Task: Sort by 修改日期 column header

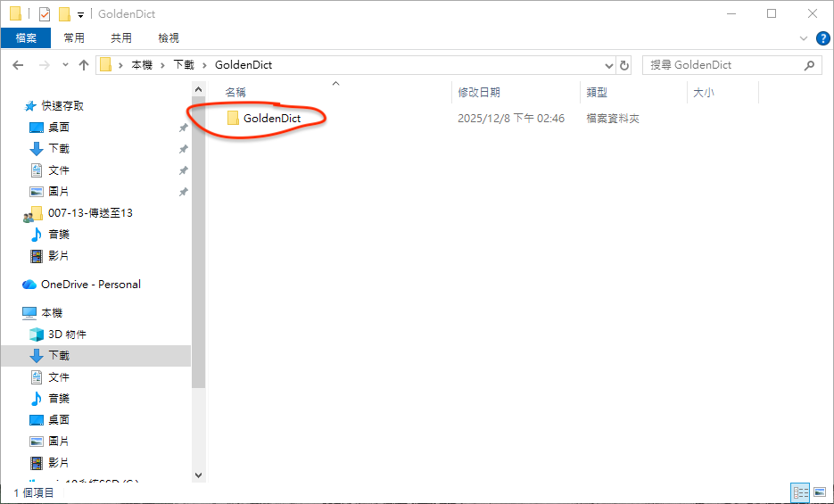Action: [x=479, y=92]
